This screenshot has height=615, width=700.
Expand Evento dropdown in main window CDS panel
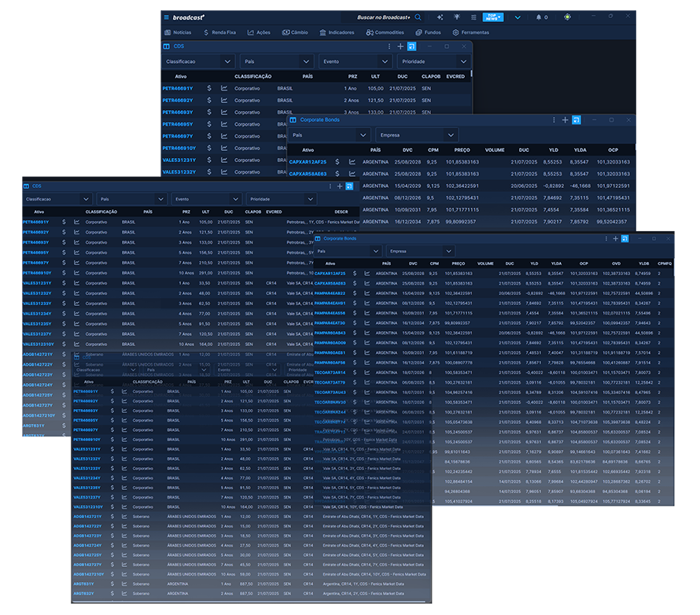(385, 61)
